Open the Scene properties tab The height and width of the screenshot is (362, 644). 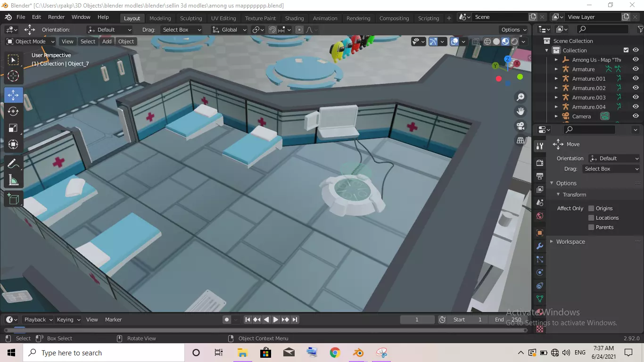pyautogui.click(x=540, y=202)
